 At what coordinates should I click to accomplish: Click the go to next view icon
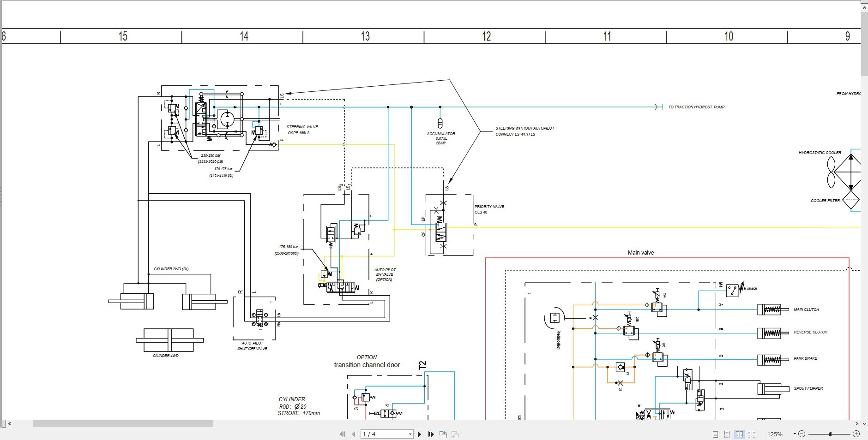(x=455, y=434)
